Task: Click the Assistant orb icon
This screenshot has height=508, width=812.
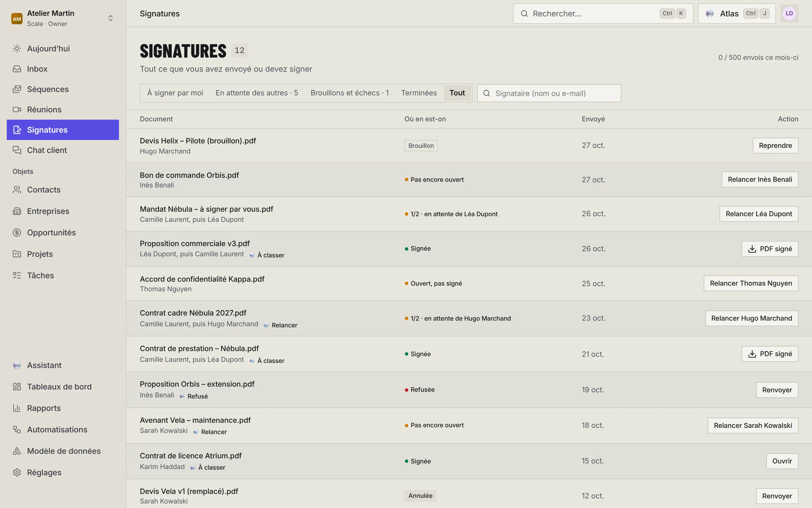Action: pyautogui.click(x=17, y=365)
